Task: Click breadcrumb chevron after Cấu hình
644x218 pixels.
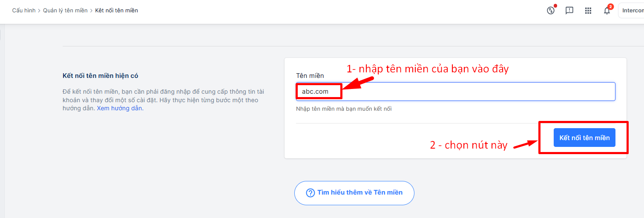Action: coord(39,11)
